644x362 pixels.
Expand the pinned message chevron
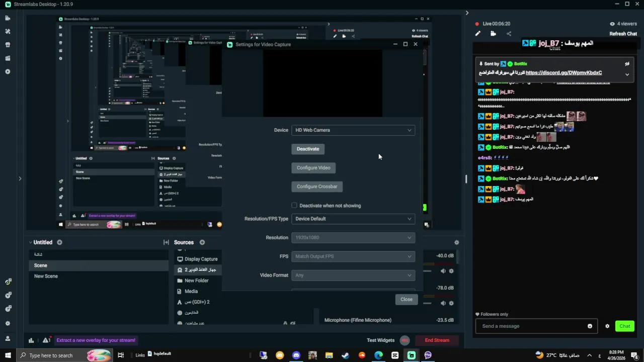627,74
